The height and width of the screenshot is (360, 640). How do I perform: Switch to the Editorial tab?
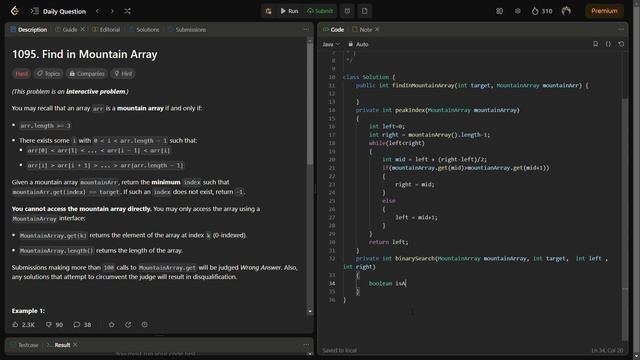(x=106, y=29)
